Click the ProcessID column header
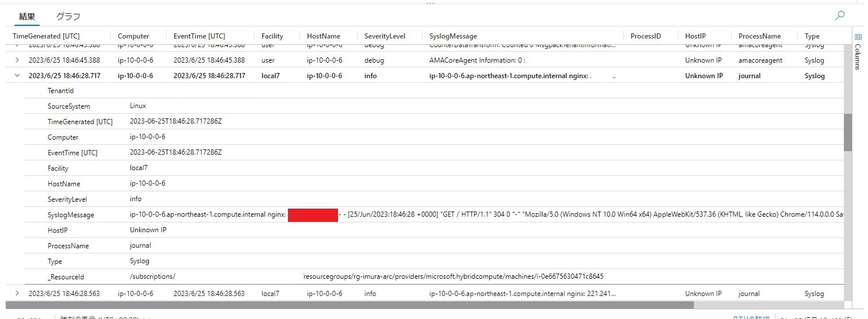Viewport: 868px width, 319px height. [646, 36]
